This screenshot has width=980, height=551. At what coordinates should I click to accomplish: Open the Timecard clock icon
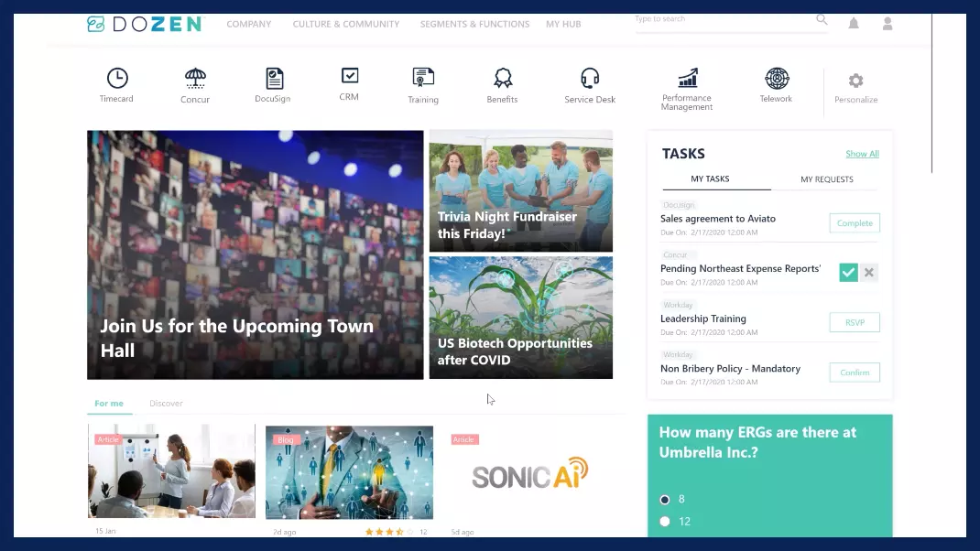pos(117,79)
